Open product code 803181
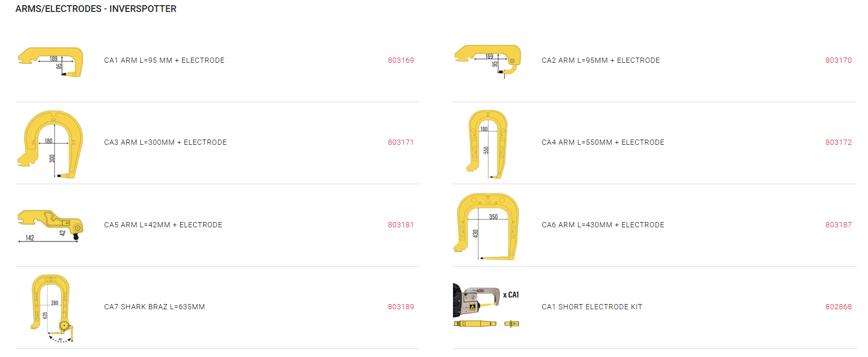Image resolution: width=868 pixels, height=357 pixels. coord(401,225)
